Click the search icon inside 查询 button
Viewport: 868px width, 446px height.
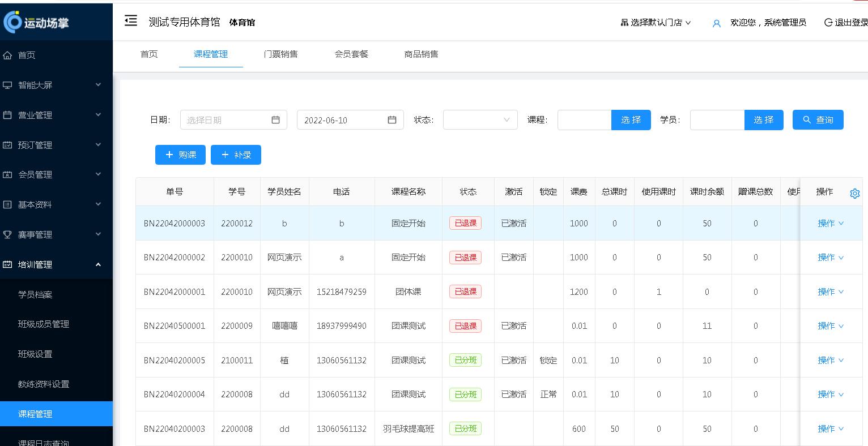pos(807,119)
